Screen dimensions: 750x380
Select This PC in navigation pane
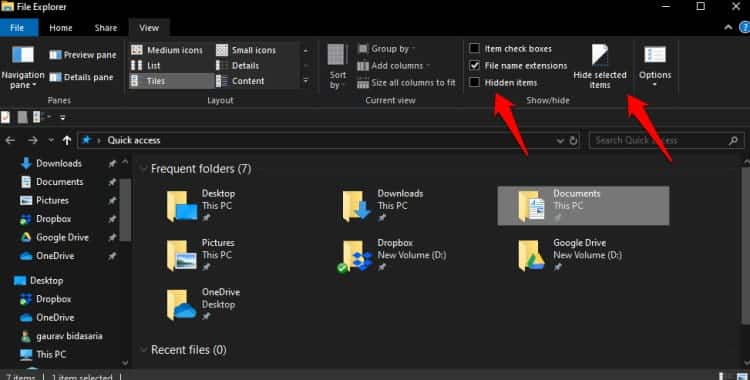(51, 355)
